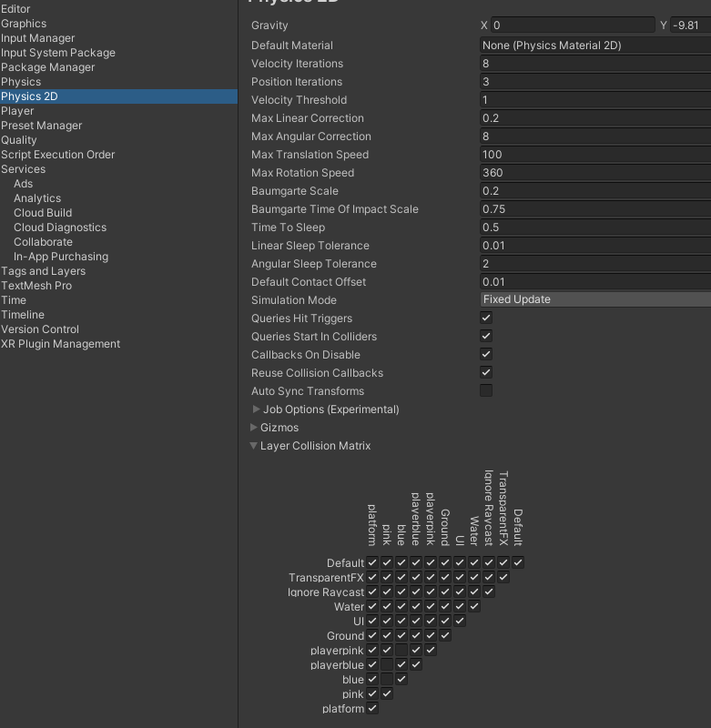711x728 pixels.
Task: Uncheck platform row, platform column matrix checkbox
Action: [372, 709]
